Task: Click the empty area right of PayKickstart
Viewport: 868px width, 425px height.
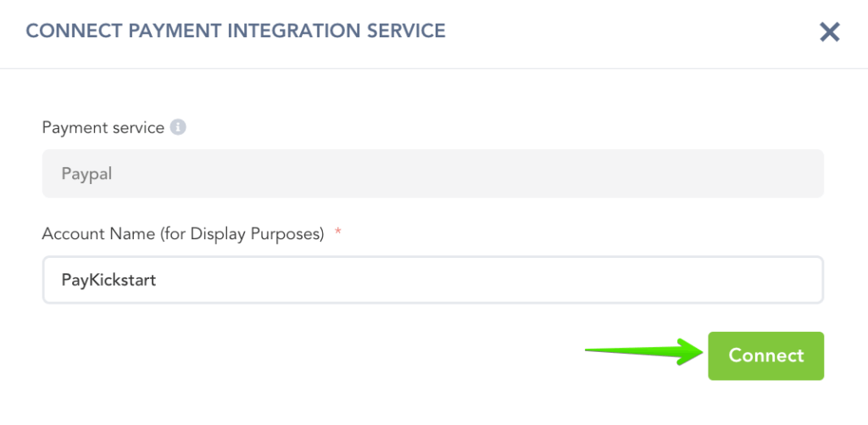Action: (x=509, y=280)
